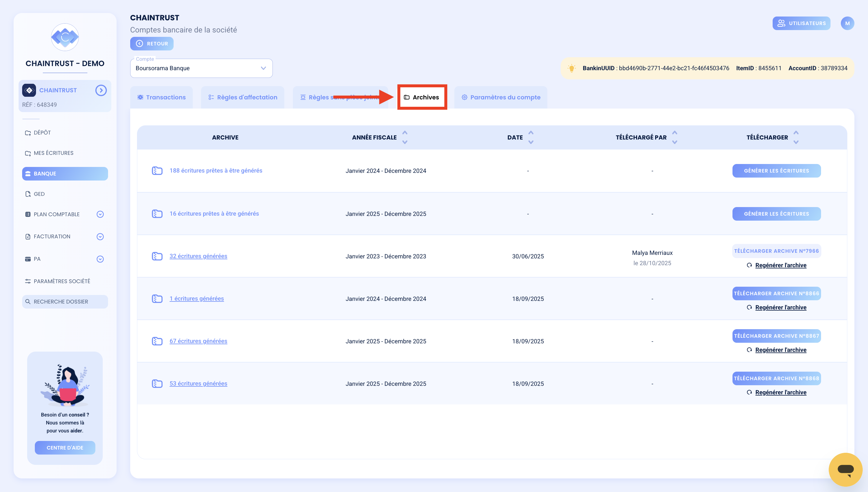
Task: Switch to the Transactions tab
Action: 161,97
